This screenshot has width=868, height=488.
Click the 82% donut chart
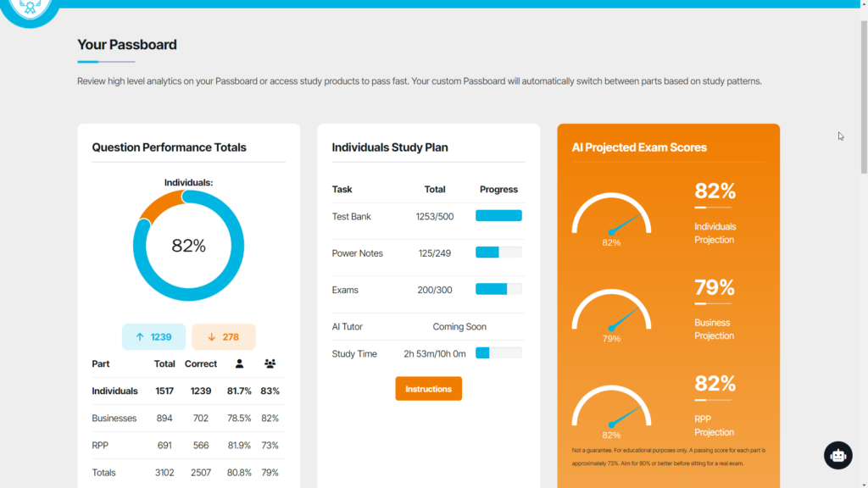(x=188, y=246)
